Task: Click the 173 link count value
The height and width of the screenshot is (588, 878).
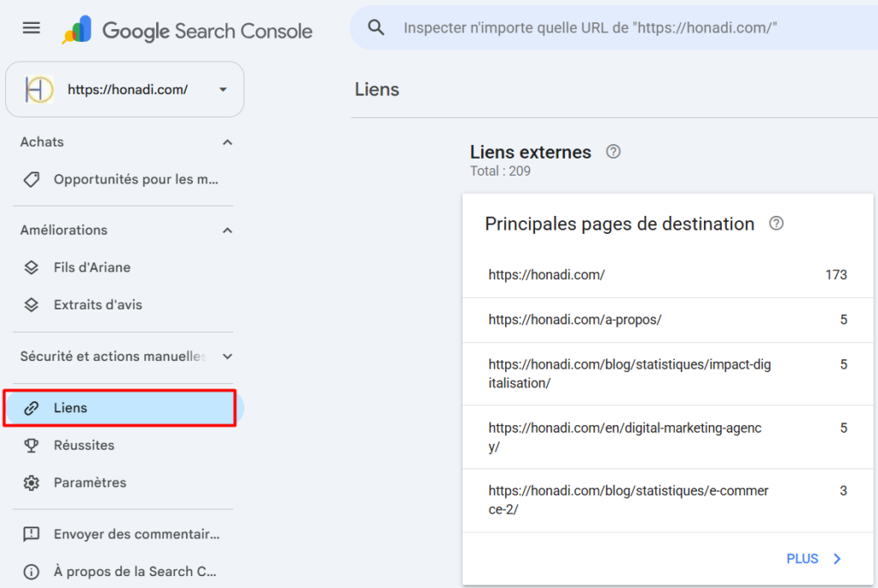Action: point(836,275)
